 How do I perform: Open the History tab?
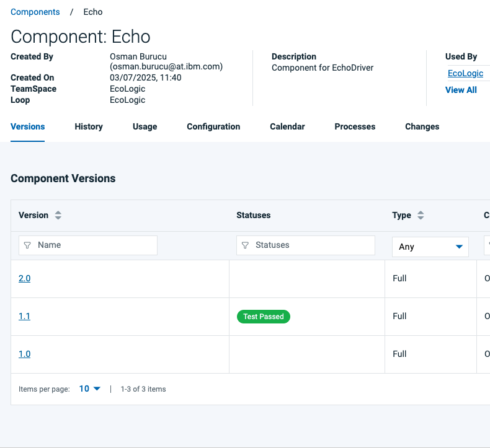(89, 126)
